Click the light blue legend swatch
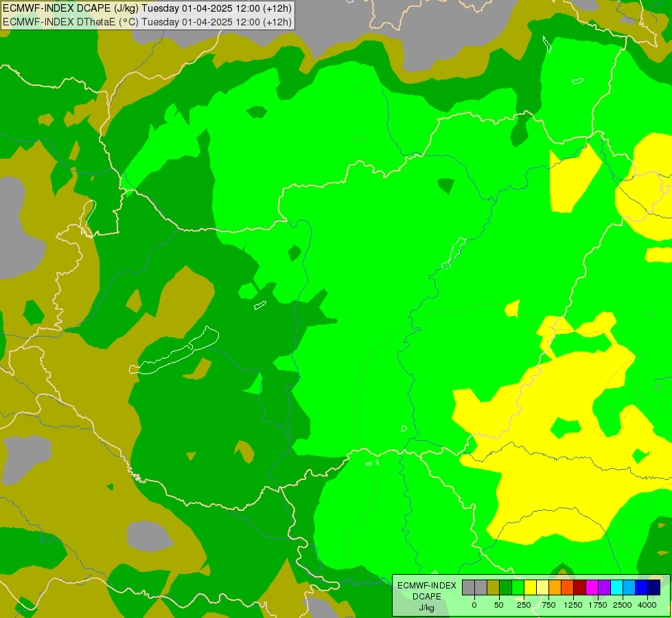This screenshot has height=618, width=672. coord(629,587)
